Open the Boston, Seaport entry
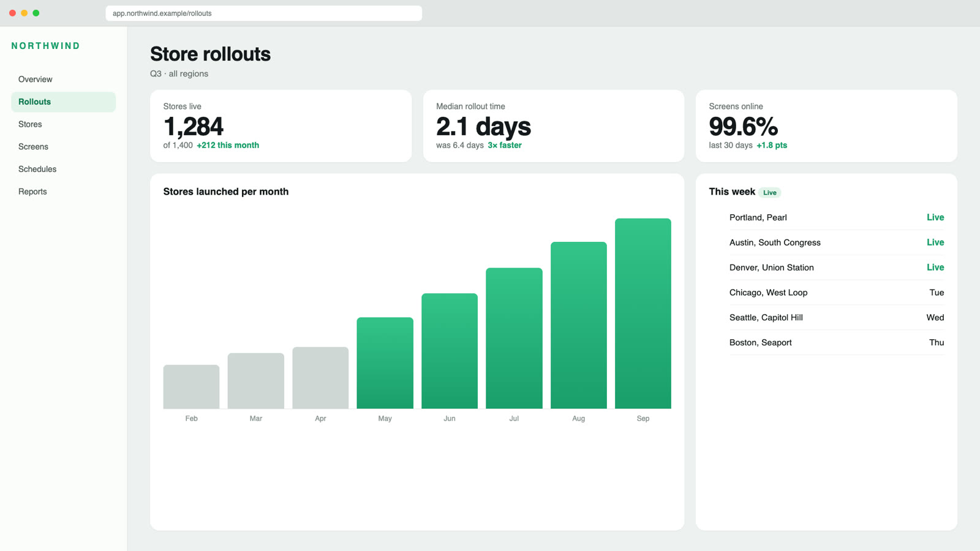This screenshot has width=980, height=551. tap(837, 342)
